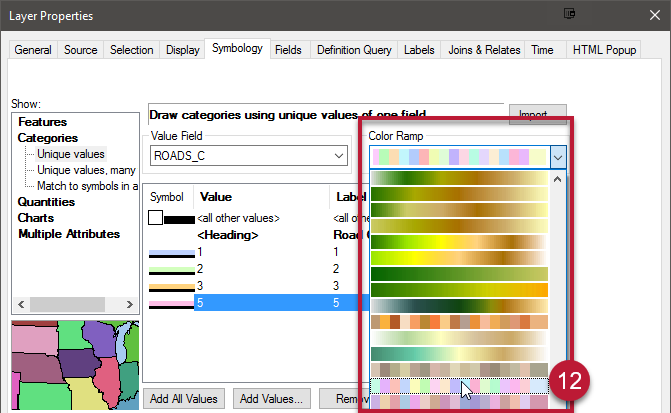This screenshot has height=413, width=671.
Task: Choose the pastel ramp under the cursor
Action: point(460,386)
